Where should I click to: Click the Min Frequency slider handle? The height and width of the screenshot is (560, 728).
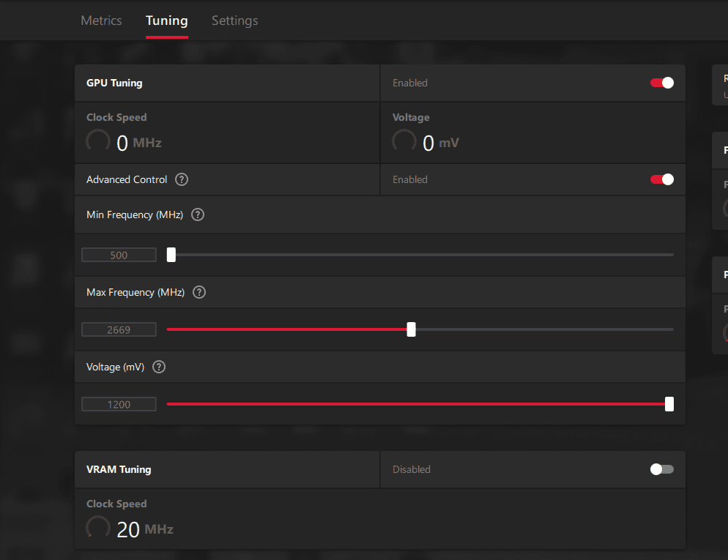point(171,255)
